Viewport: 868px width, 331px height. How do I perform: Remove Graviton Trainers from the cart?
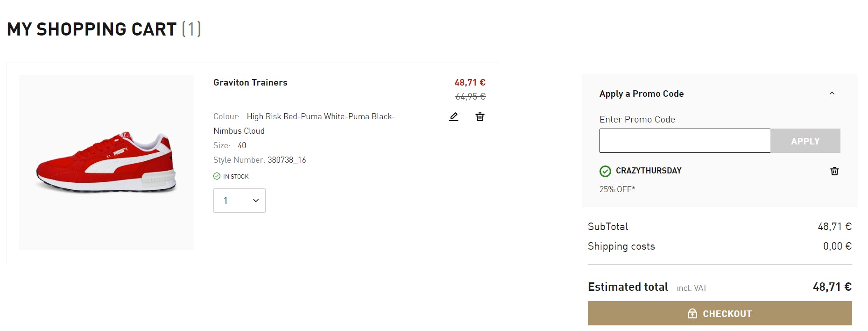(x=480, y=117)
